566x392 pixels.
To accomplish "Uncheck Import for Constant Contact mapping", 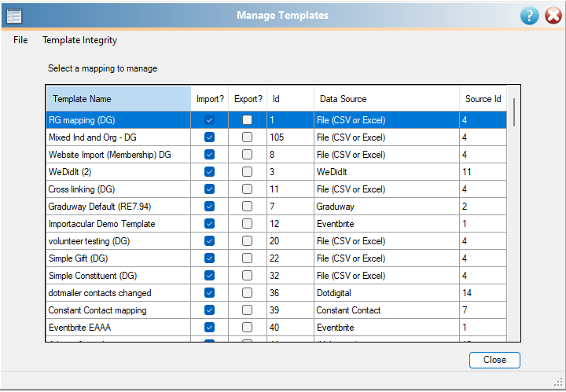I will 209,310.
